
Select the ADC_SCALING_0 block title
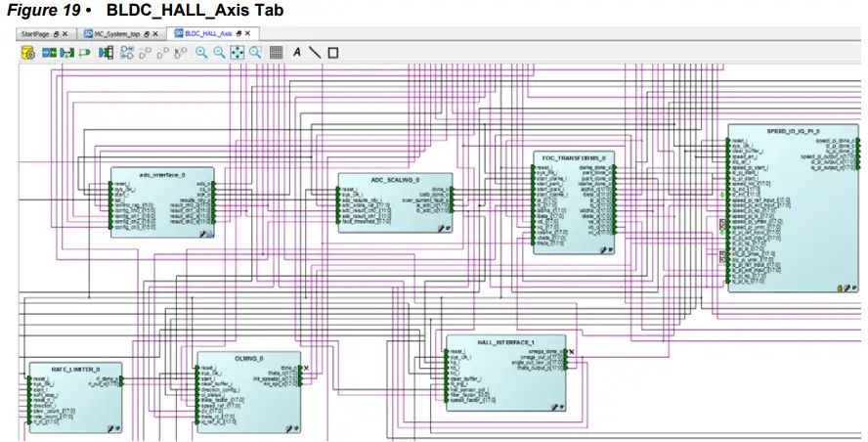[395, 181]
